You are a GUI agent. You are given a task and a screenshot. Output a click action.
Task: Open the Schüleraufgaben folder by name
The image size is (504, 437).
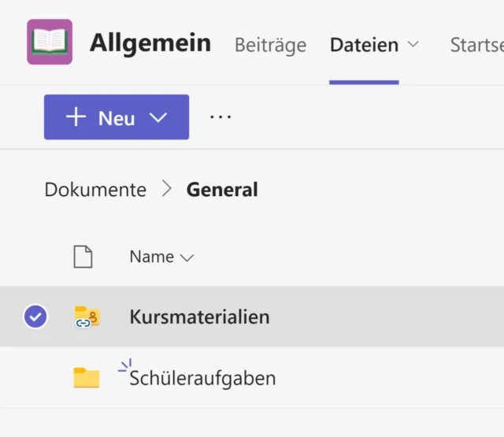click(x=202, y=378)
